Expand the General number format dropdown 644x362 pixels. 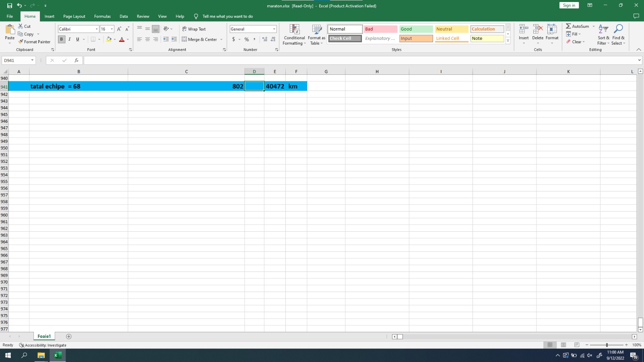[x=274, y=29]
